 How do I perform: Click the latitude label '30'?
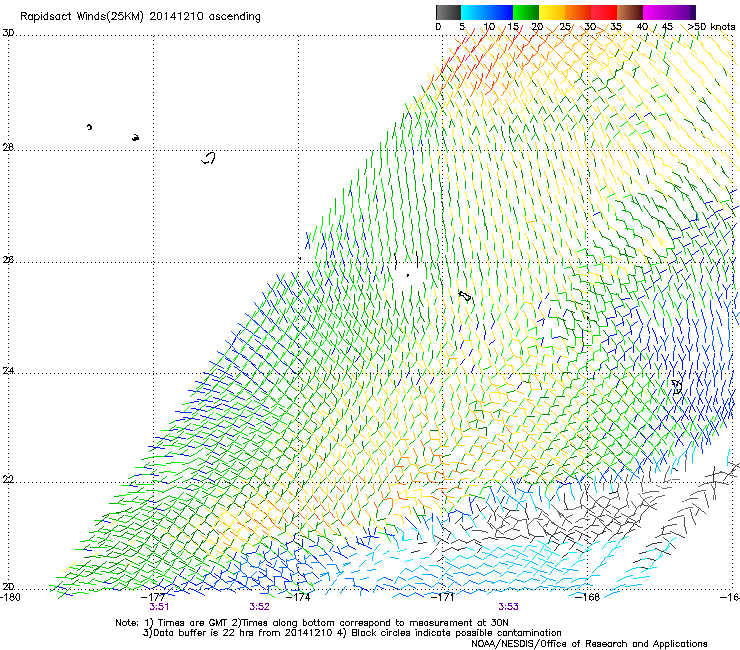tap(8, 33)
